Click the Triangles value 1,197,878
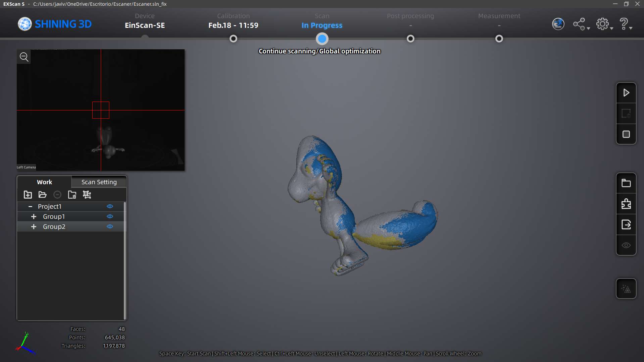 click(x=114, y=346)
